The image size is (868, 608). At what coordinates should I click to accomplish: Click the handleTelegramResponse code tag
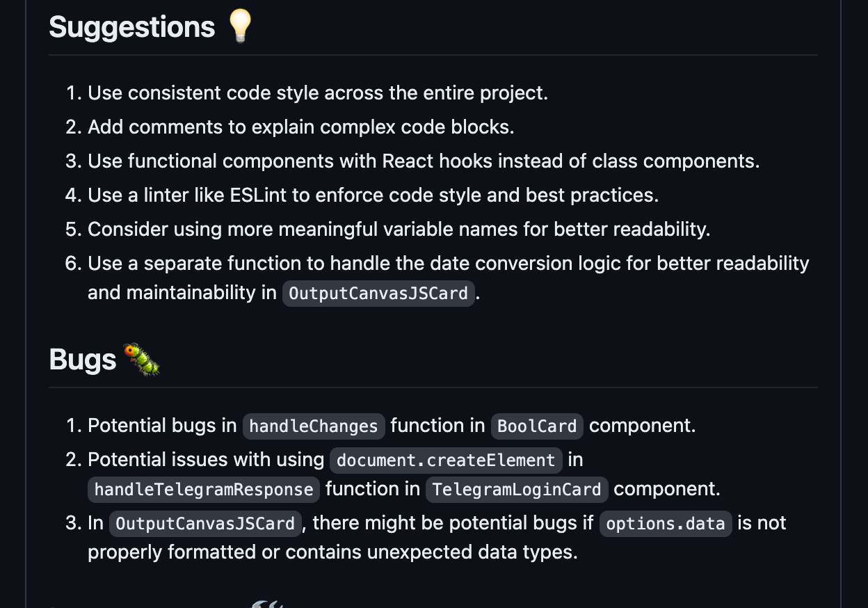tap(204, 490)
